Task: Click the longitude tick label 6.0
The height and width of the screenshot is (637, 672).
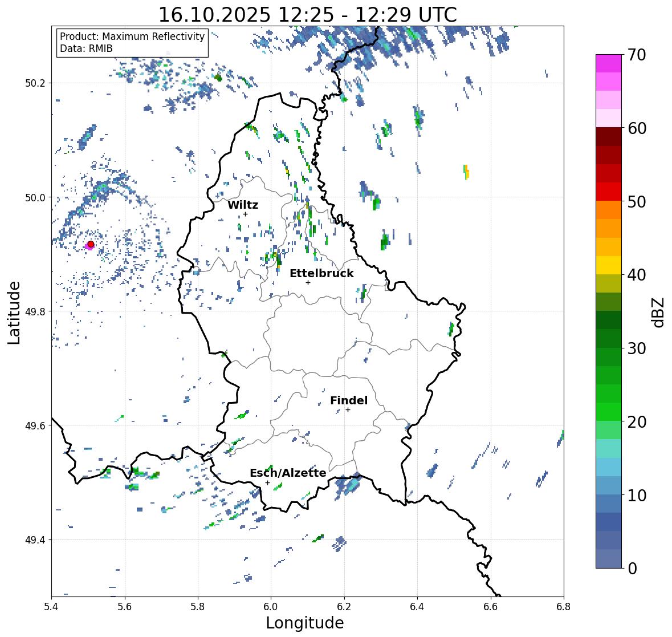Action: click(x=271, y=607)
